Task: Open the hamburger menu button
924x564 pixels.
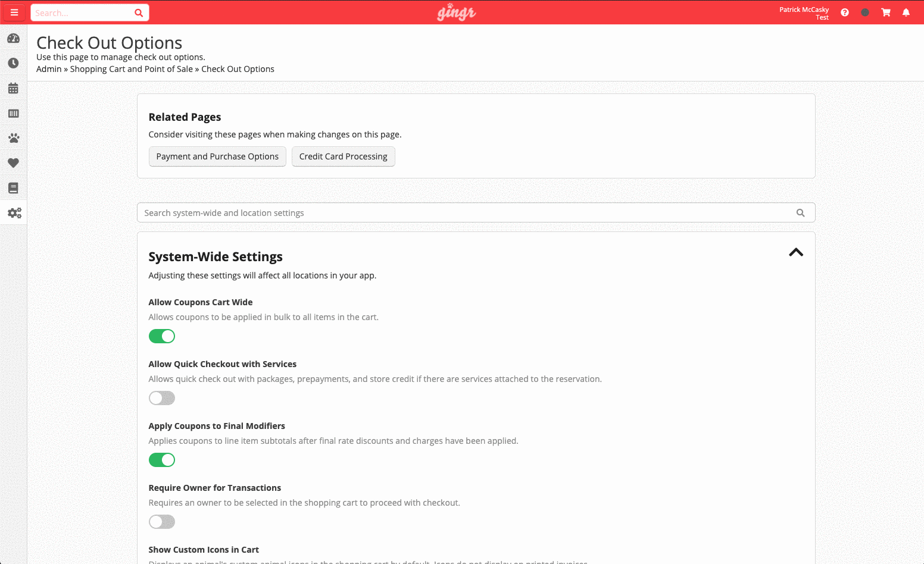Action: pos(14,12)
